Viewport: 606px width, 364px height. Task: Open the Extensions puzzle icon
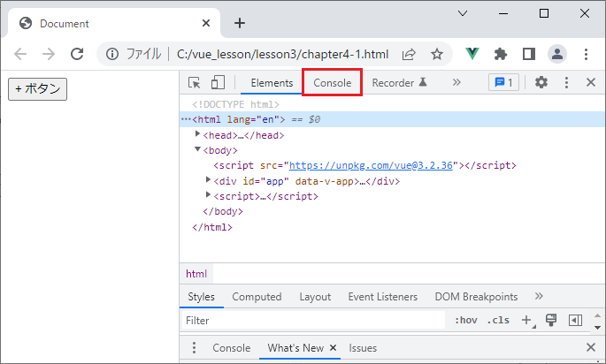501,54
